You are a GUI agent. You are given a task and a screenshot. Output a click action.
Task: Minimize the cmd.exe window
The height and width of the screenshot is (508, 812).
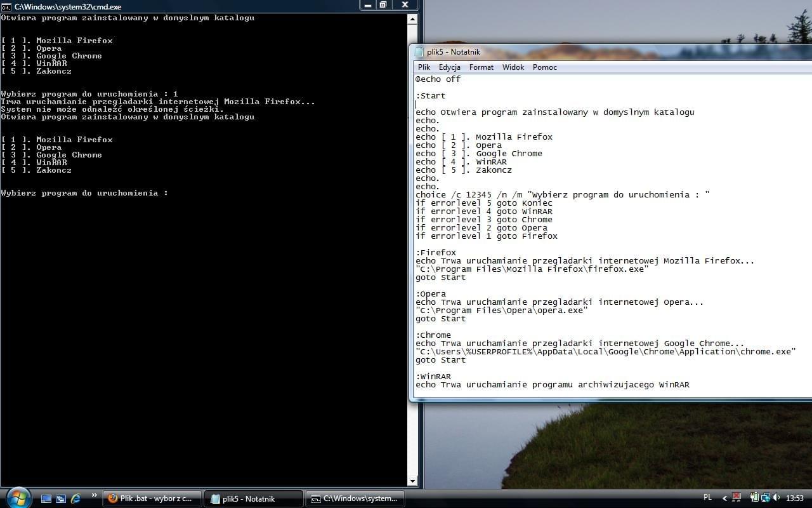367,5
